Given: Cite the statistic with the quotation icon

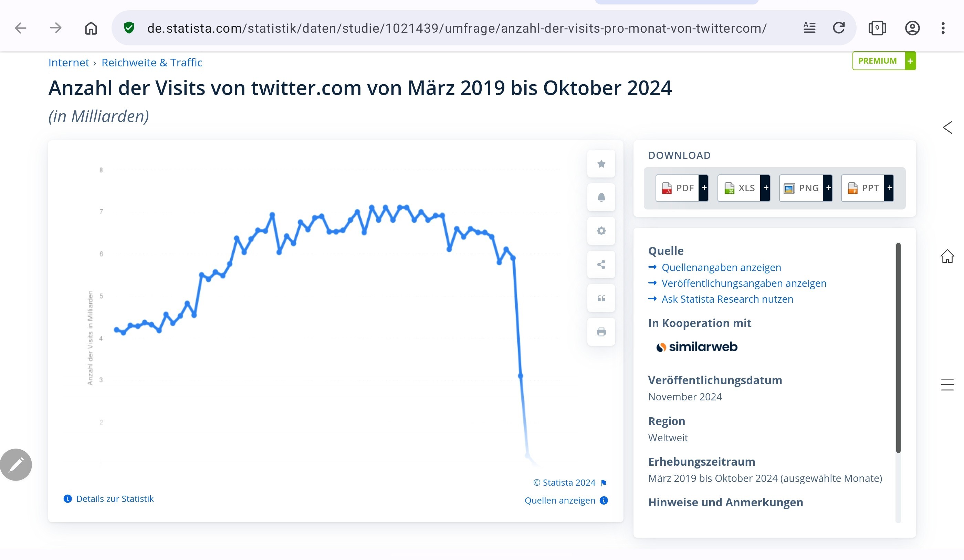Looking at the screenshot, I should [x=601, y=298].
